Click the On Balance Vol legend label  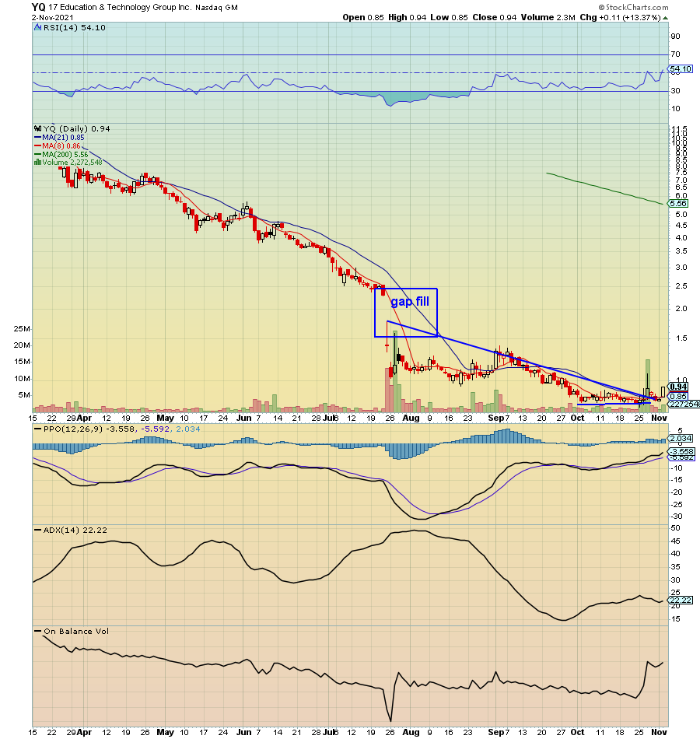tap(76, 631)
